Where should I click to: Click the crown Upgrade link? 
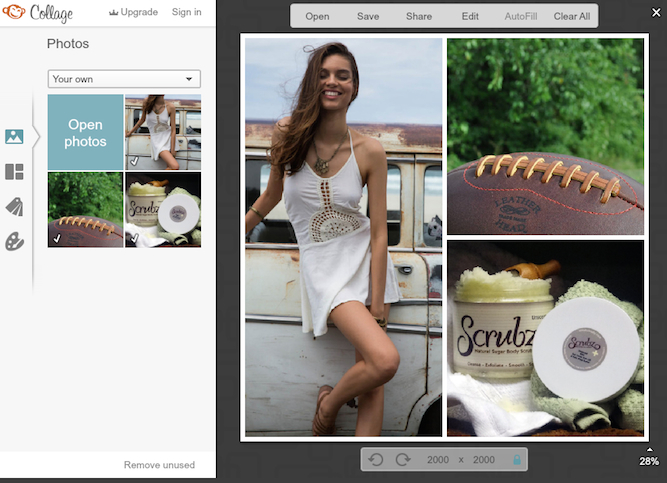point(133,12)
